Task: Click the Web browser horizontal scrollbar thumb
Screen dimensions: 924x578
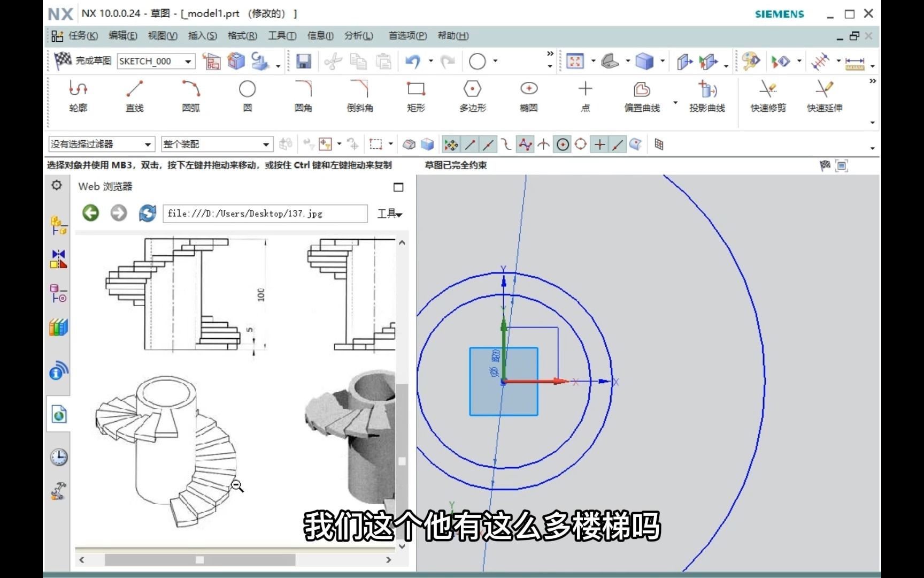Action: tap(200, 560)
